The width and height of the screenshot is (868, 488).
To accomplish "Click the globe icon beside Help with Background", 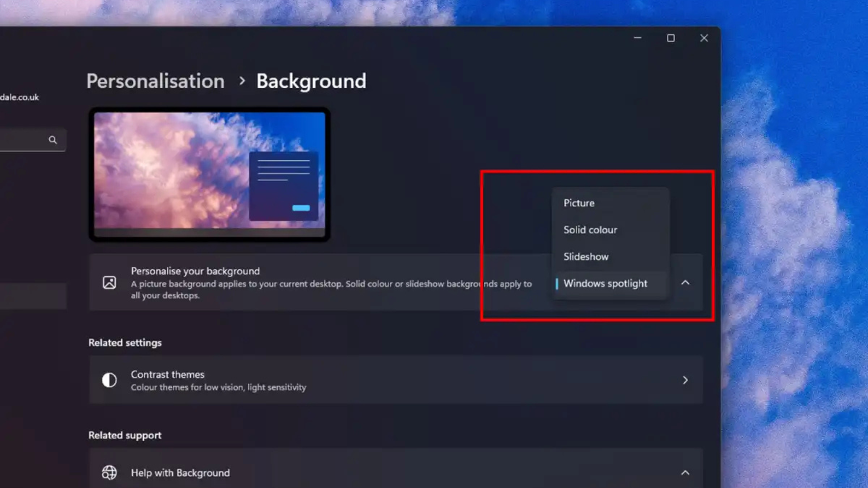I will click(x=109, y=473).
